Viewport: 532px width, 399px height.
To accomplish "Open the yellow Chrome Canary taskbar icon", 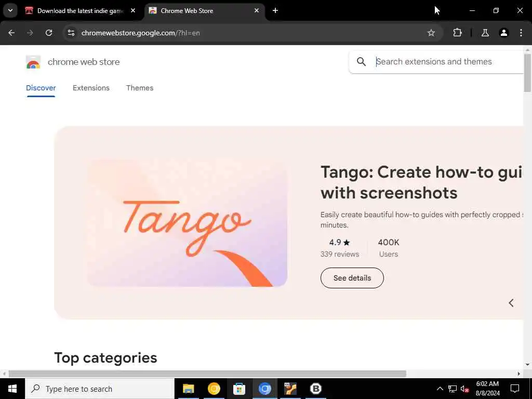I will tap(214, 389).
